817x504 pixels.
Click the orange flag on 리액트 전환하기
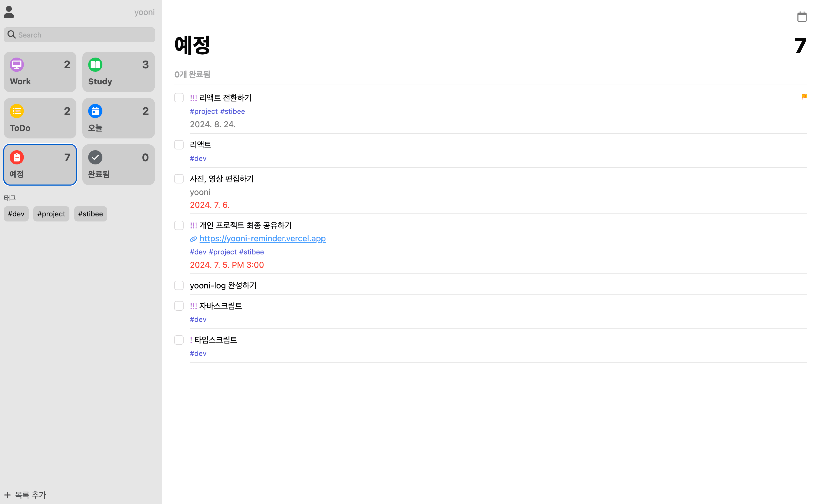pyautogui.click(x=804, y=97)
